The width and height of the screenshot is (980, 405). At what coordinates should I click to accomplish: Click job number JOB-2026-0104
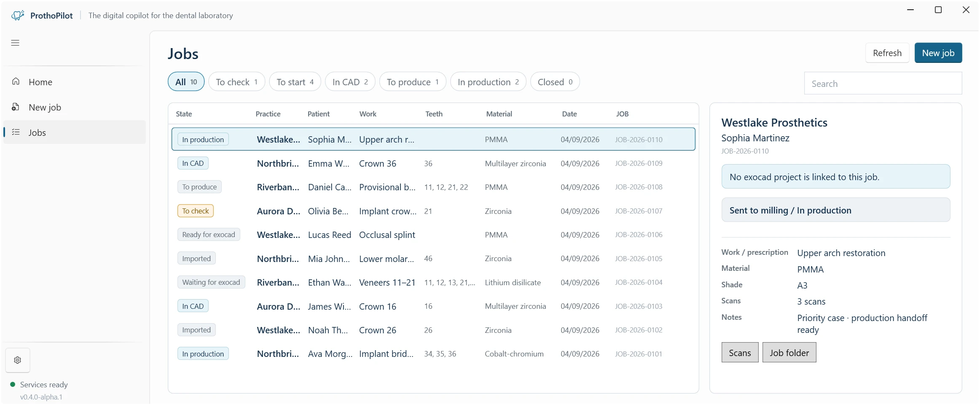[639, 282]
